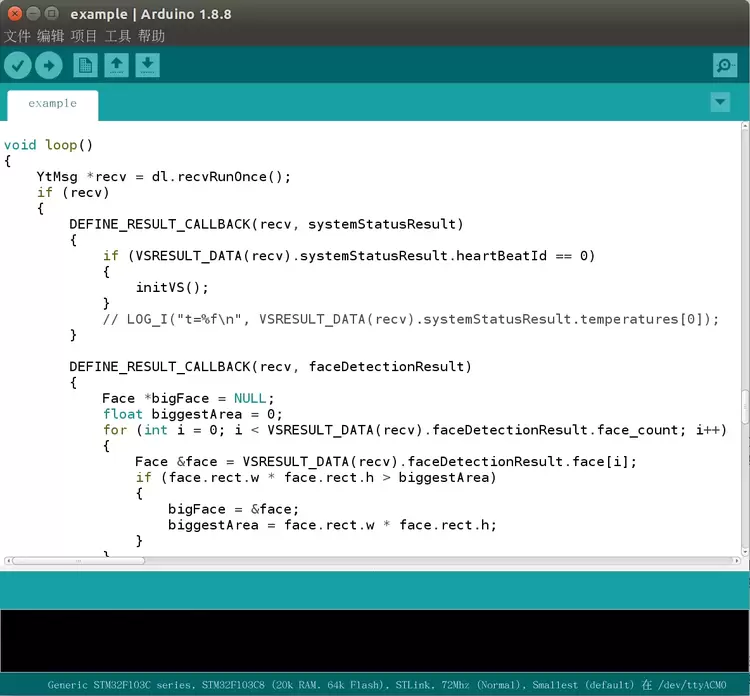Open the 工具 menu
This screenshot has width=750, height=696.
click(x=118, y=36)
